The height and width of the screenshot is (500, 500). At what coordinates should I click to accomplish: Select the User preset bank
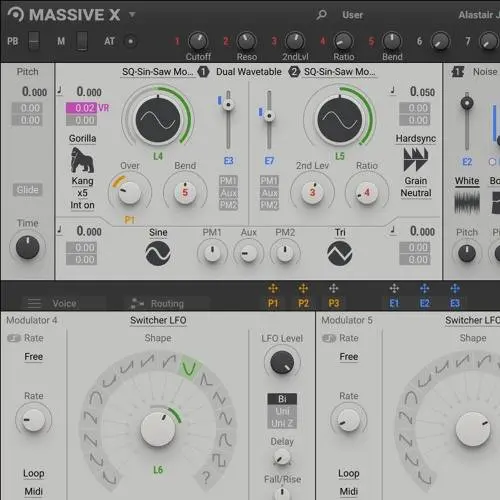pos(352,15)
